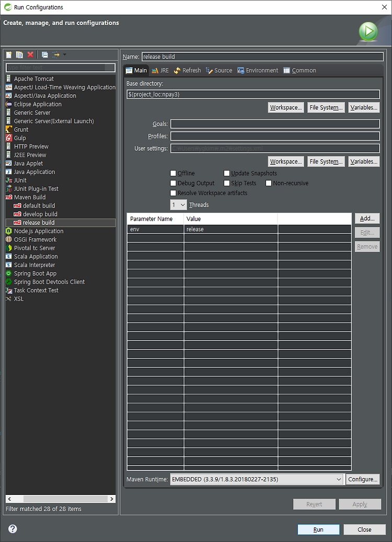Select AspectJ Load-Time Weaving Application item
The image size is (392, 542).
65,87
